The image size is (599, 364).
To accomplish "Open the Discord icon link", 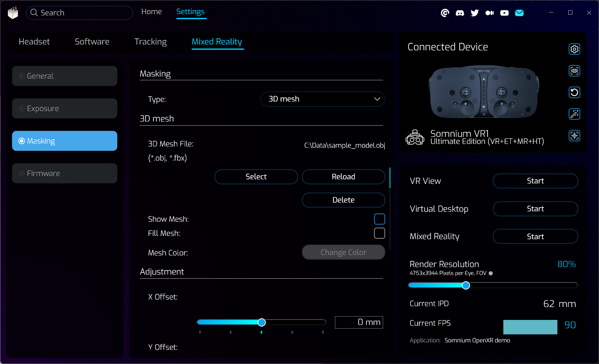I will pyautogui.click(x=460, y=13).
